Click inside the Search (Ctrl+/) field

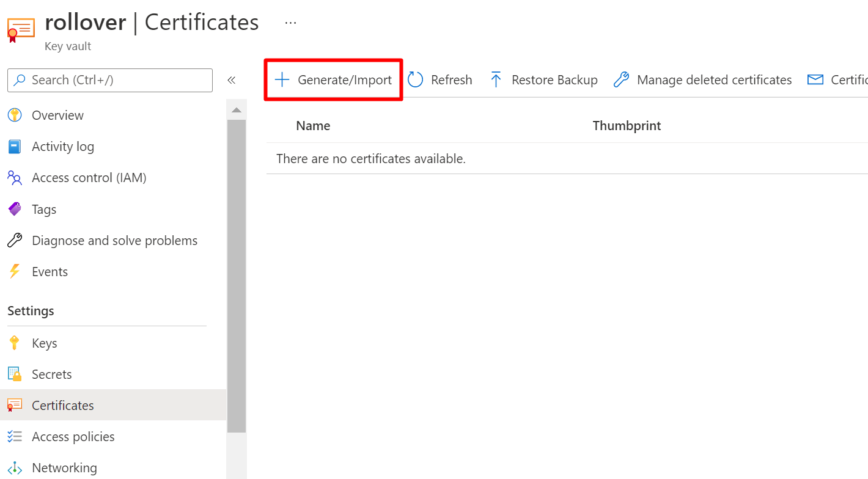(109, 80)
